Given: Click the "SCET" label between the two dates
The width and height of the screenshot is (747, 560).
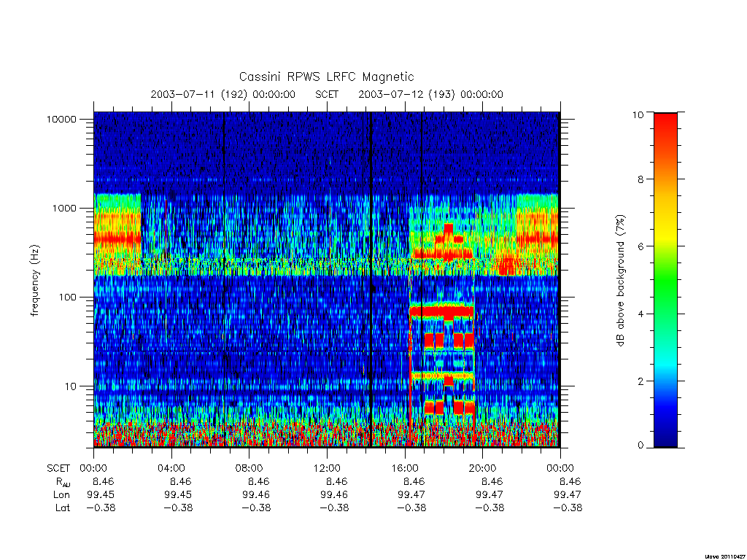Looking at the screenshot, I should [x=327, y=94].
